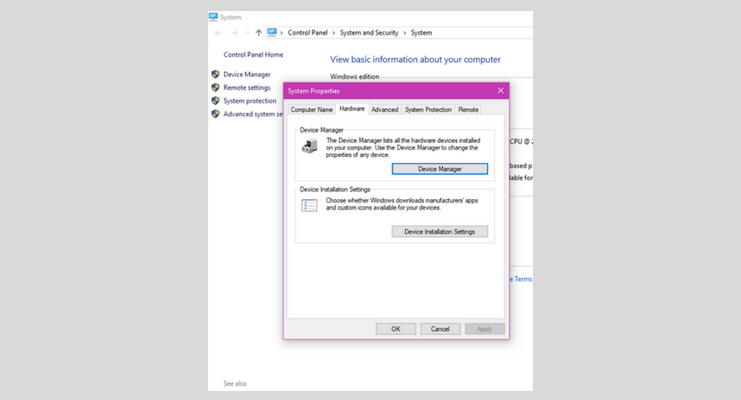Click Control Panel in the breadcrumb
Screen dimensions: 741x400
308,33
